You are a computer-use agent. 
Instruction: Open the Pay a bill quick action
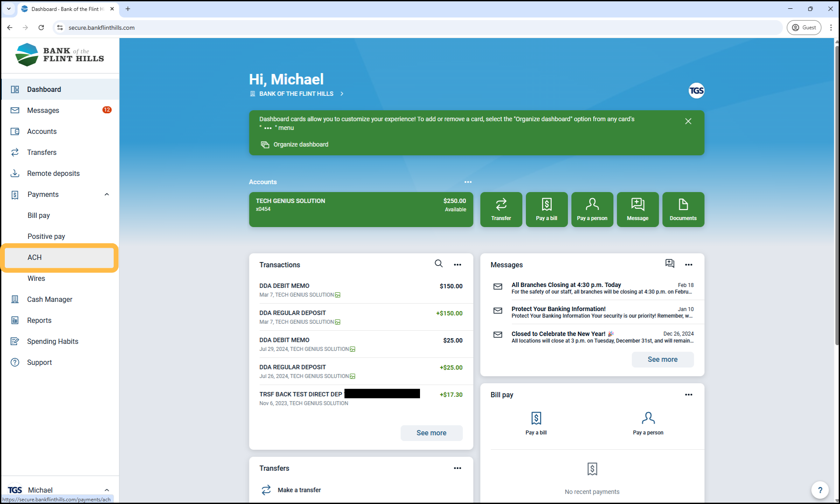click(x=546, y=209)
